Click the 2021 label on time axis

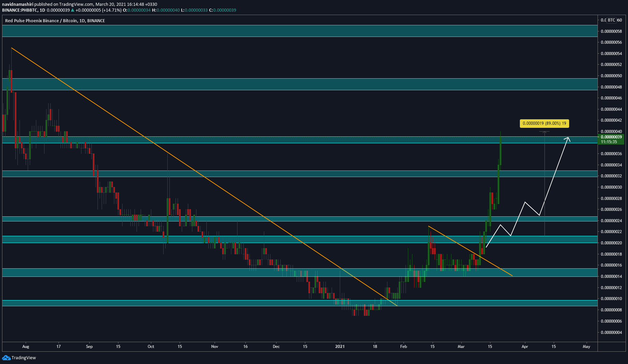click(340, 347)
